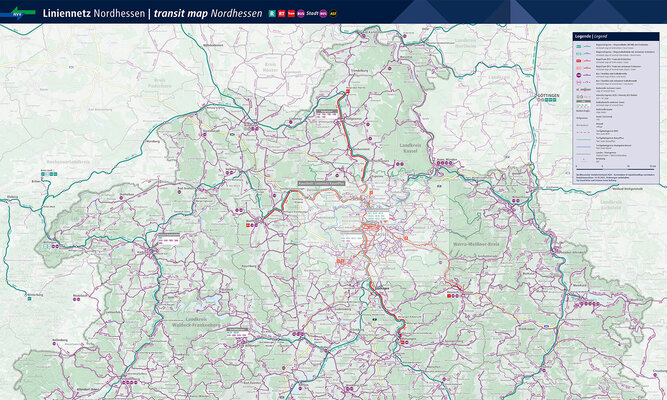Click the first green line symbol in legend
Screen dimensions: 667x400
(x=580, y=46)
